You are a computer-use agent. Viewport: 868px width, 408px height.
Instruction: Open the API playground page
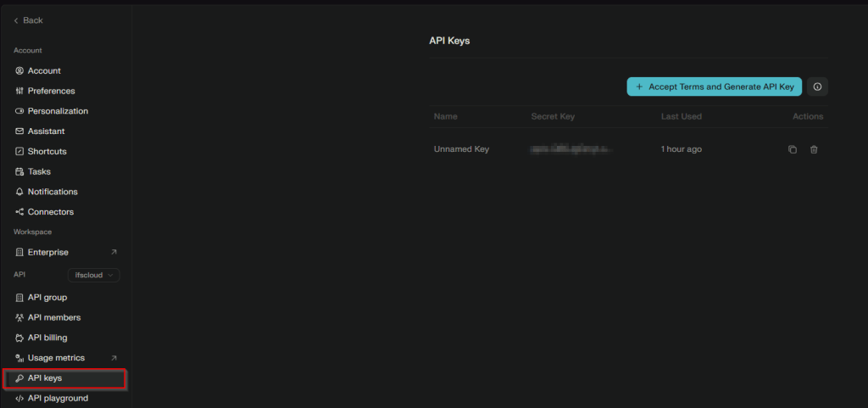tap(57, 398)
